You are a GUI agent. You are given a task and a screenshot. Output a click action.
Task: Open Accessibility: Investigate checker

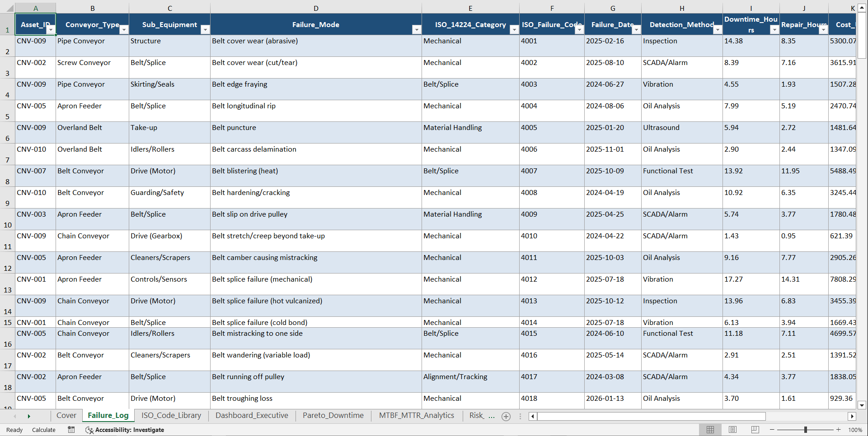[125, 430]
